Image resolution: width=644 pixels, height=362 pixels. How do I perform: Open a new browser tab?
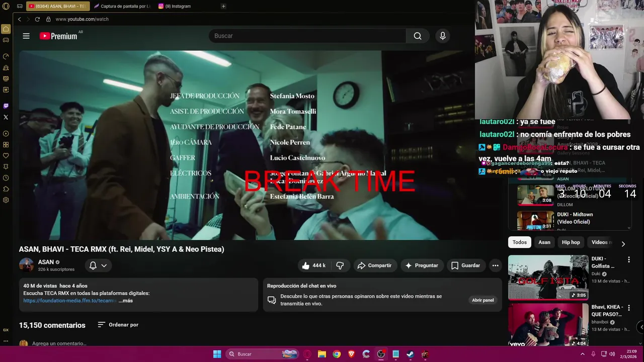pos(223,7)
